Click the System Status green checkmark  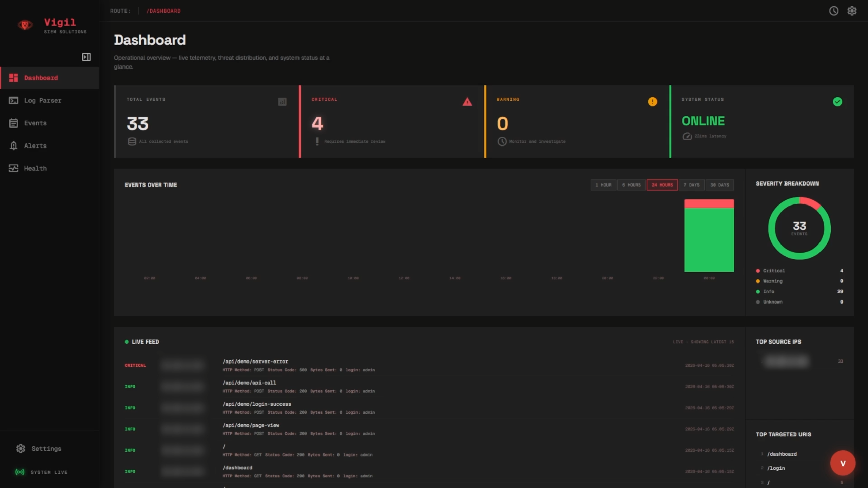(837, 102)
